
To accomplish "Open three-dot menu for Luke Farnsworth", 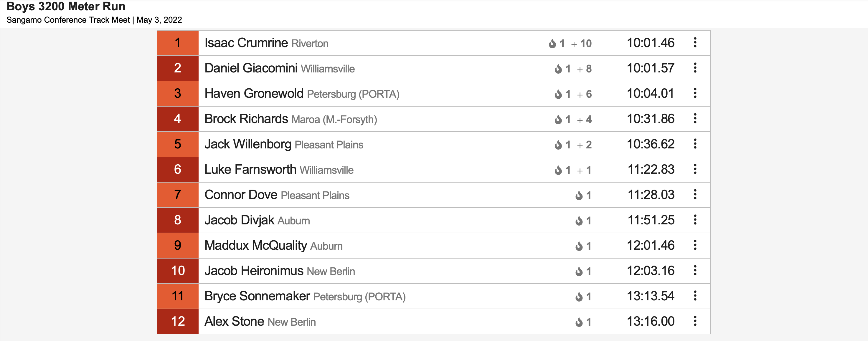I will 695,169.
